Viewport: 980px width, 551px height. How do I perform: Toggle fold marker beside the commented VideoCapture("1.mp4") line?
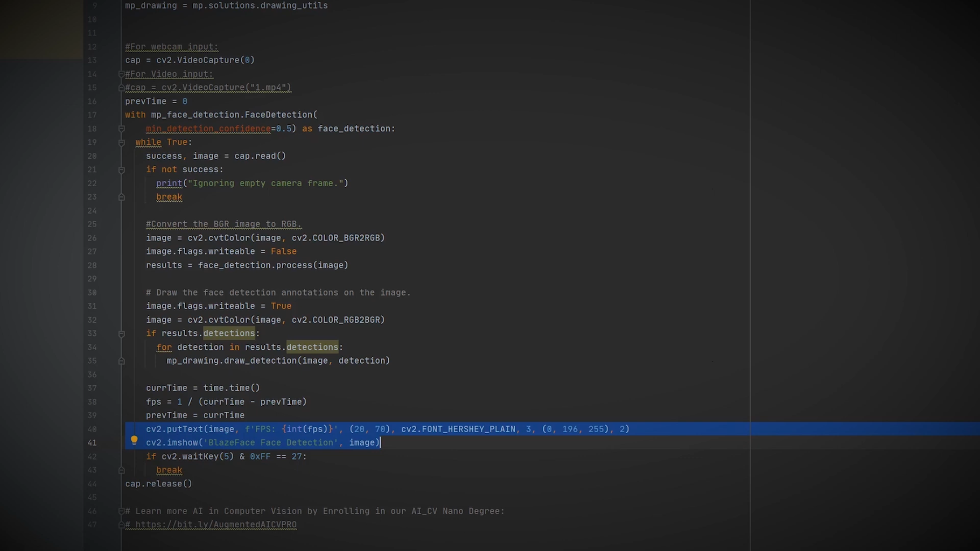click(x=122, y=88)
